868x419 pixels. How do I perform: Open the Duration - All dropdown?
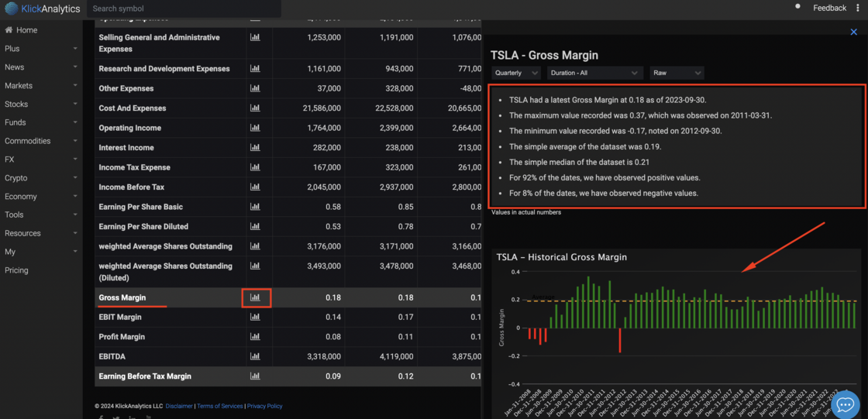(x=595, y=73)
